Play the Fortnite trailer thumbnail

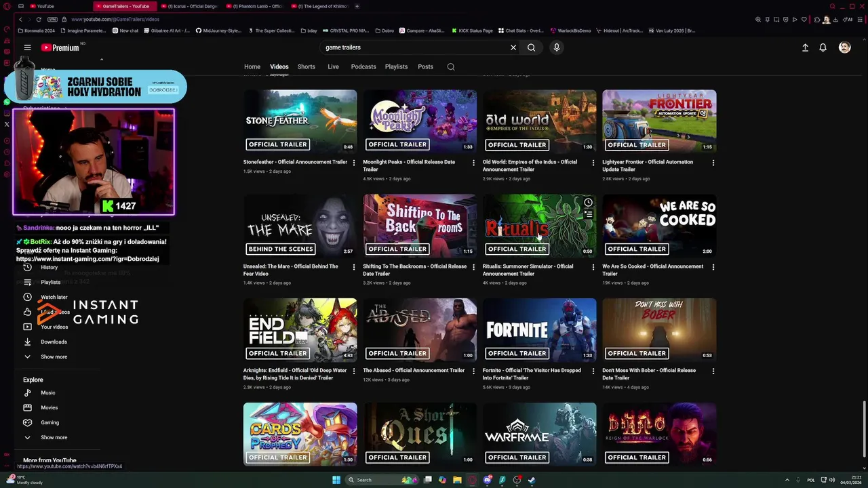click(540, 329)
